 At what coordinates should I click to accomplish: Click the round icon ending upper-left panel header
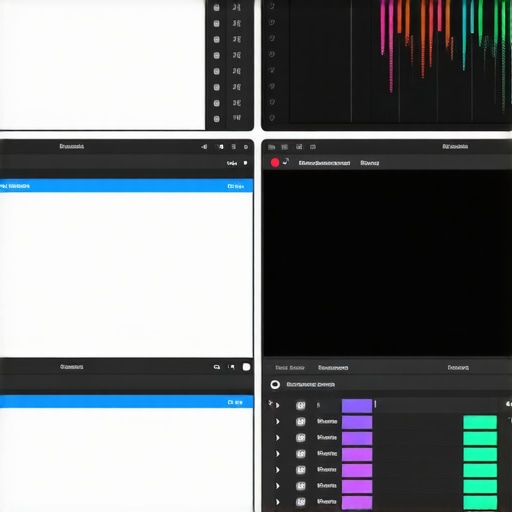tap(246, 147)
